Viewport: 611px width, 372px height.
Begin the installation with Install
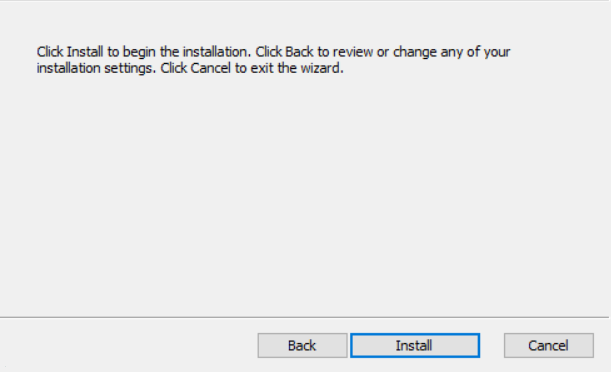(x=415, y=345)
